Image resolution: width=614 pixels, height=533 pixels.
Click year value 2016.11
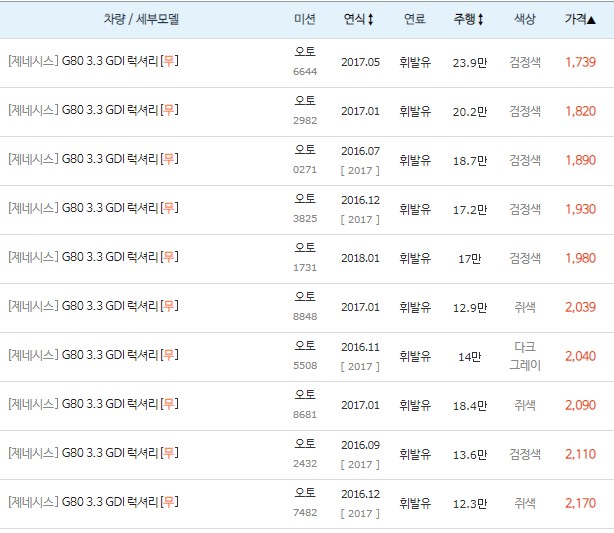[x=360, y=347]
